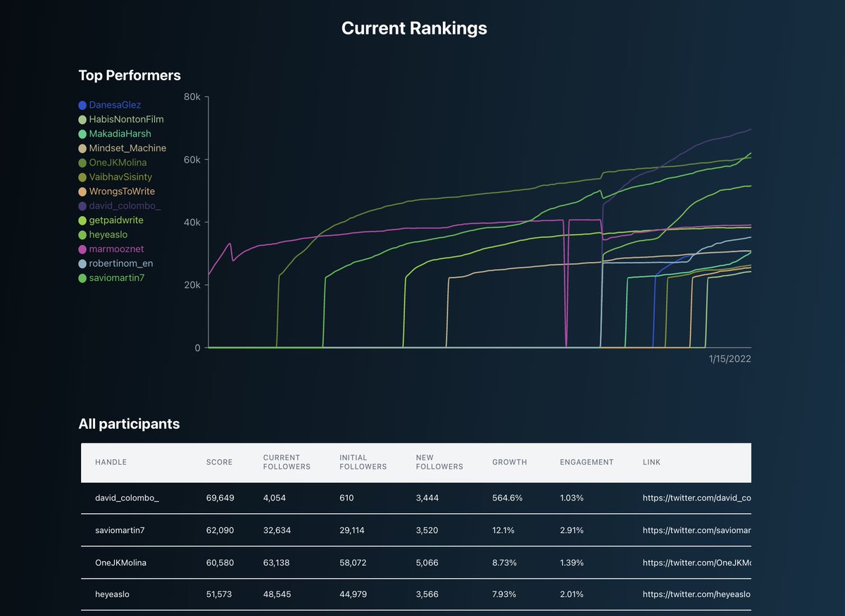Click WrongsToWrite's orange legend marker
The height and width of the screenshot is (616, 845).
coord(82,191)
